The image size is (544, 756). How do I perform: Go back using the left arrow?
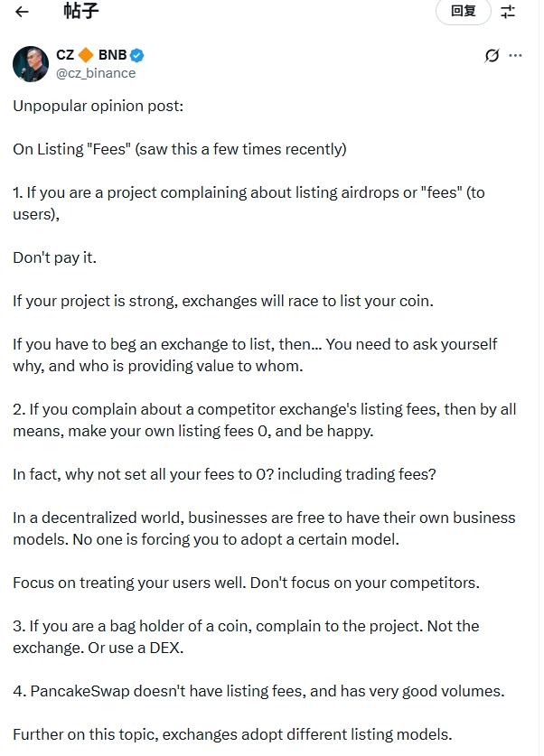(23, 12)
